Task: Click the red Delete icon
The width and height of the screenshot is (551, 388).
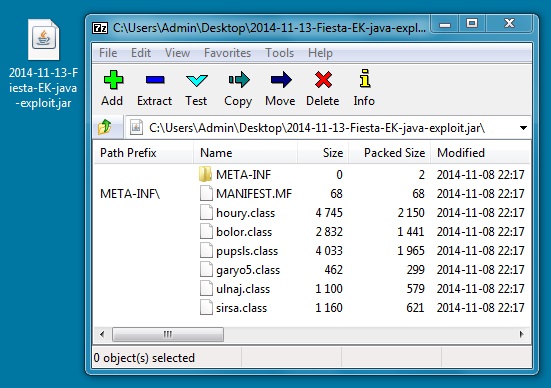Action: pyautogui.click(x=323, y=80)
